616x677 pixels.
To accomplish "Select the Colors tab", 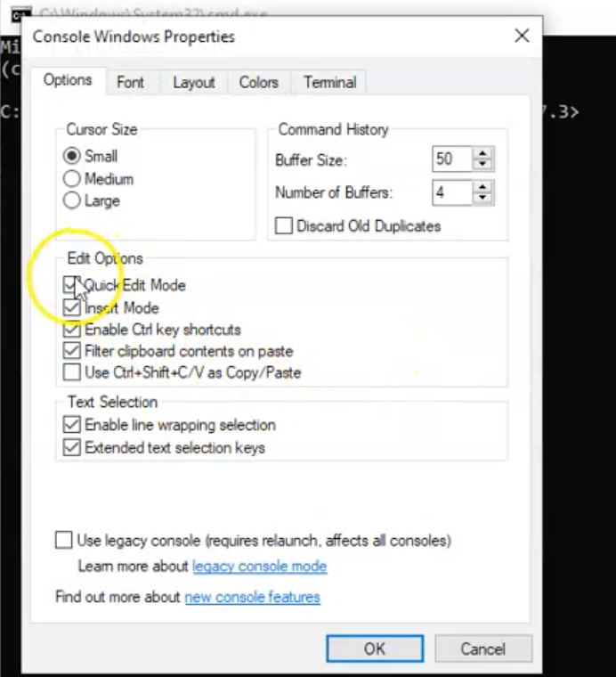I will pyautogui.click(x=258, y=82).
